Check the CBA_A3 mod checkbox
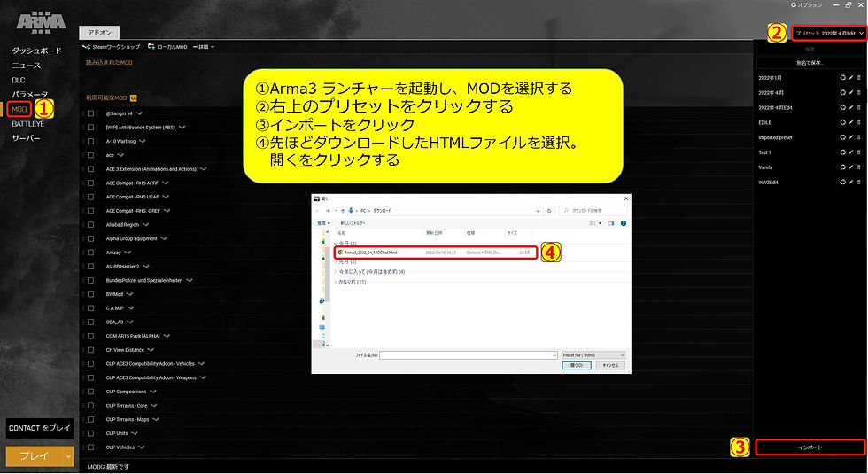 tap(90, 322)
